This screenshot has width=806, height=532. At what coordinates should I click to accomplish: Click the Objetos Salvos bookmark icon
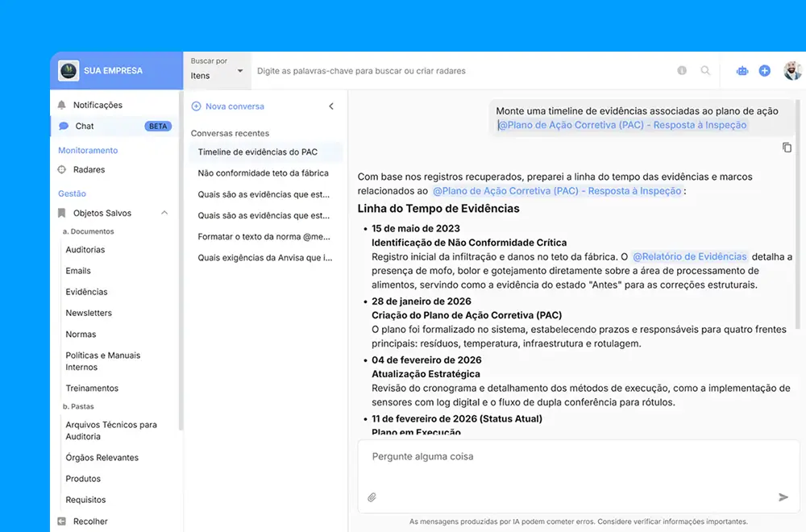[62, 213]
